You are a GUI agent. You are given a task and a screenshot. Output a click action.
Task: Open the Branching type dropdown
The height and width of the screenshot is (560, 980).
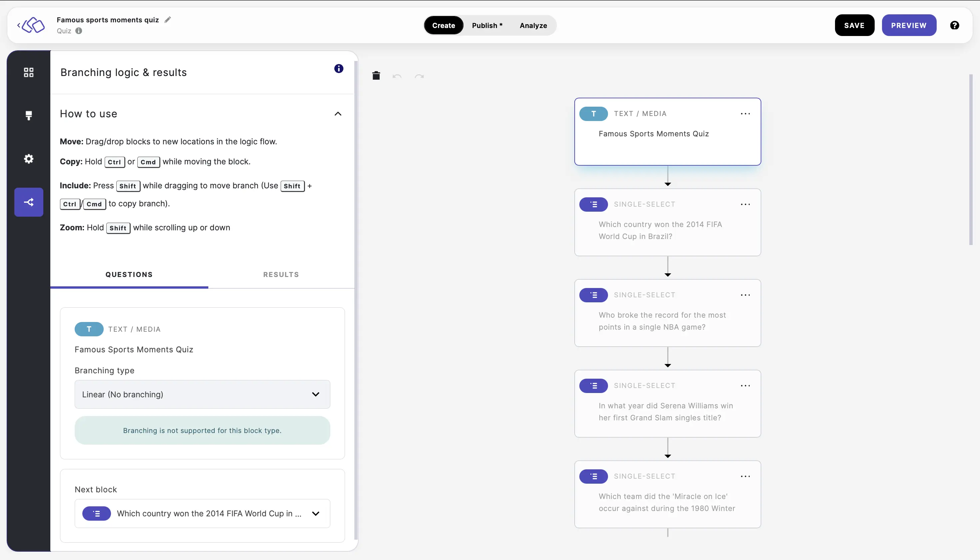202,394
